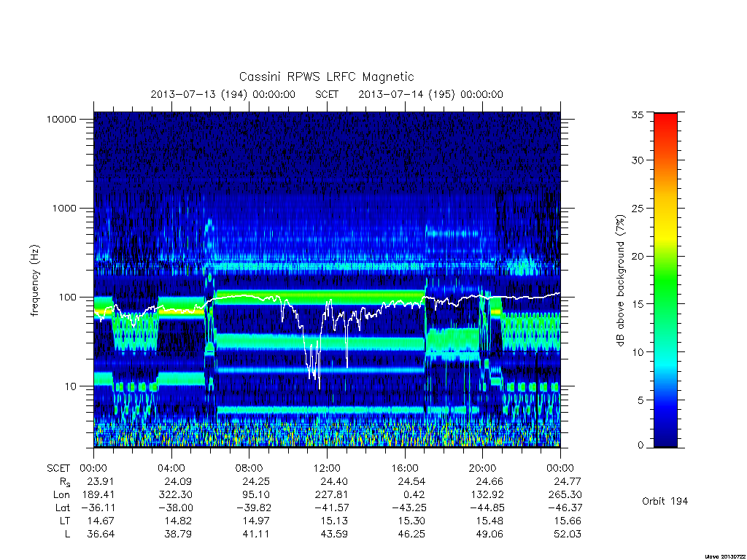Click the longitude value 189.41
Viewport: 747px width, 560px height.
pyautogui.click(x=98, y=495)
